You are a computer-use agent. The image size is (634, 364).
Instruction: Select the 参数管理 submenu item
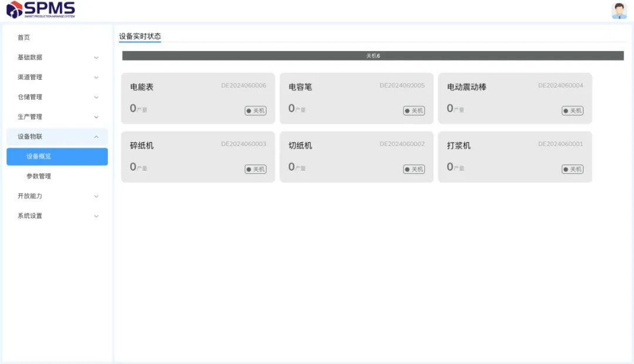click(39, 176)
